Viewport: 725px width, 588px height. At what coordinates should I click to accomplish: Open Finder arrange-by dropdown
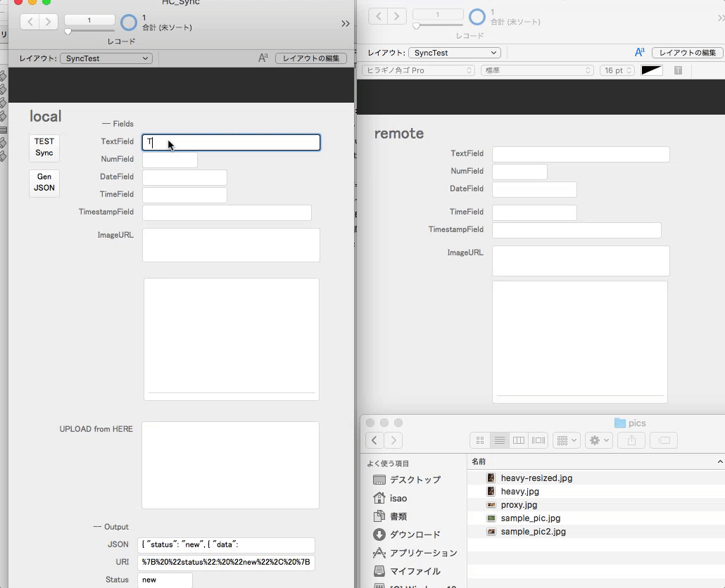567,440
